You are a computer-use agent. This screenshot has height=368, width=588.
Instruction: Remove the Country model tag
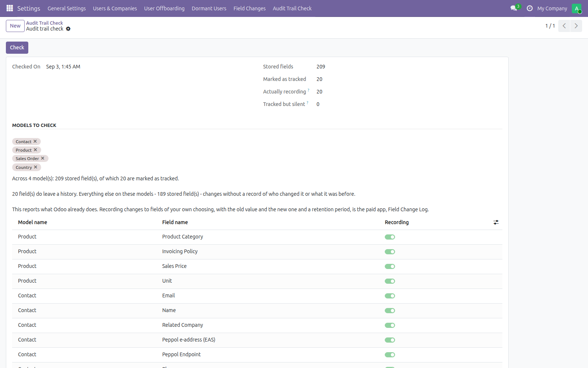click(x=36, y=167)
